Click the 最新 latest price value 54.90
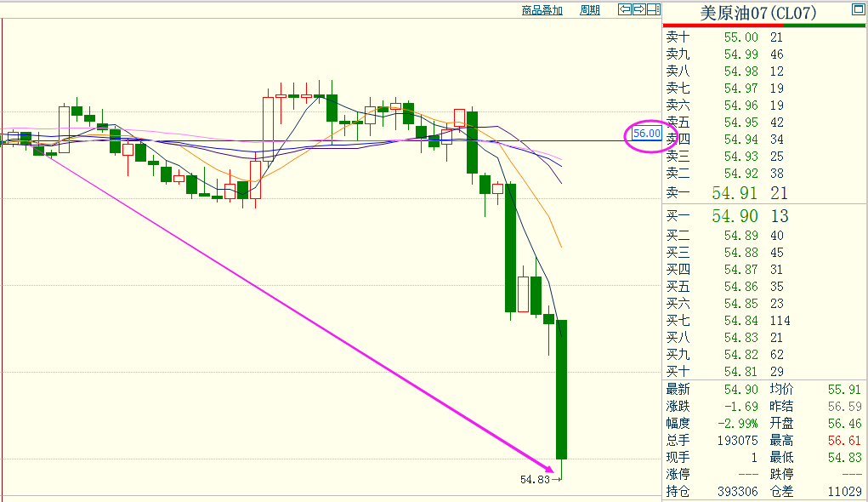868x502 pixels. [741, 390]
